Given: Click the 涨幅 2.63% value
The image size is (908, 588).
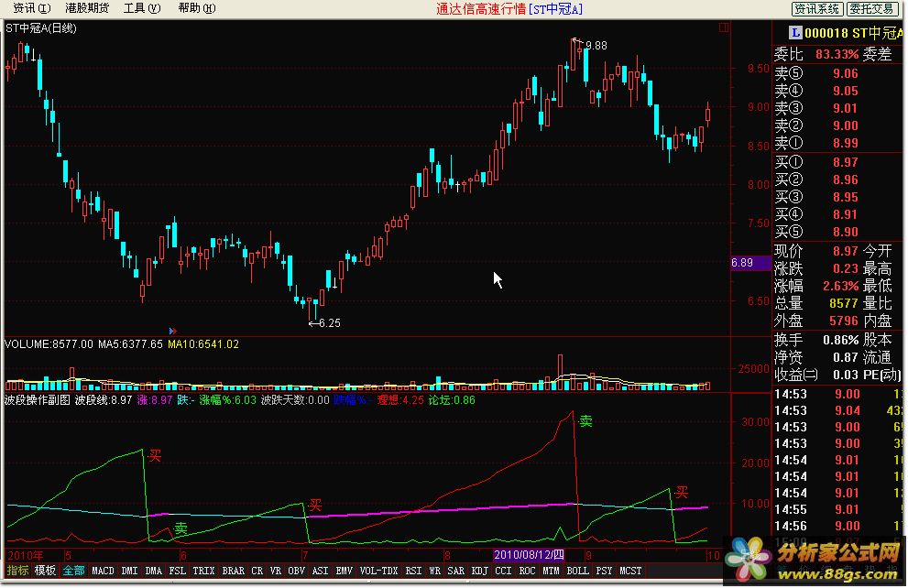Looking at the screenshot, I should pyautogui.click(x=840, y=286).
